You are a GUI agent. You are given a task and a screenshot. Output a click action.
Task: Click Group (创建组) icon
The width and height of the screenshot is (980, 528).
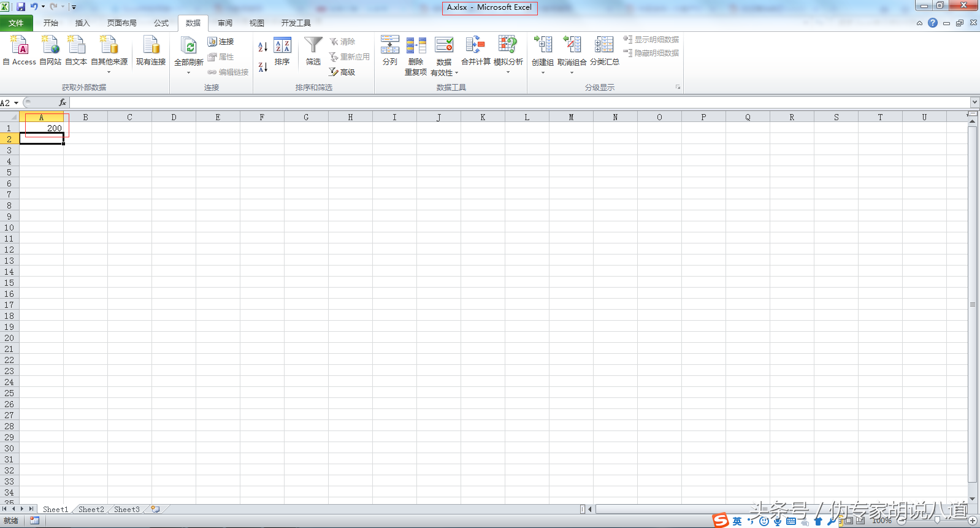click(543, 45)
